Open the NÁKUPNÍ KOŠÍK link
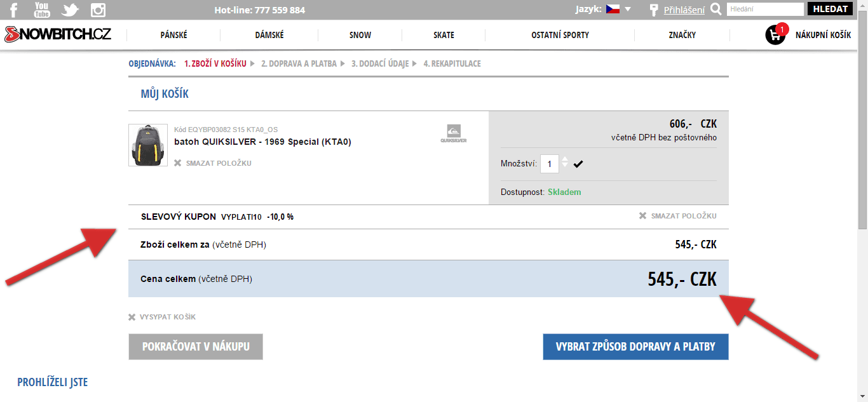The width and height of the screenshot is (868, 402). 823,35
